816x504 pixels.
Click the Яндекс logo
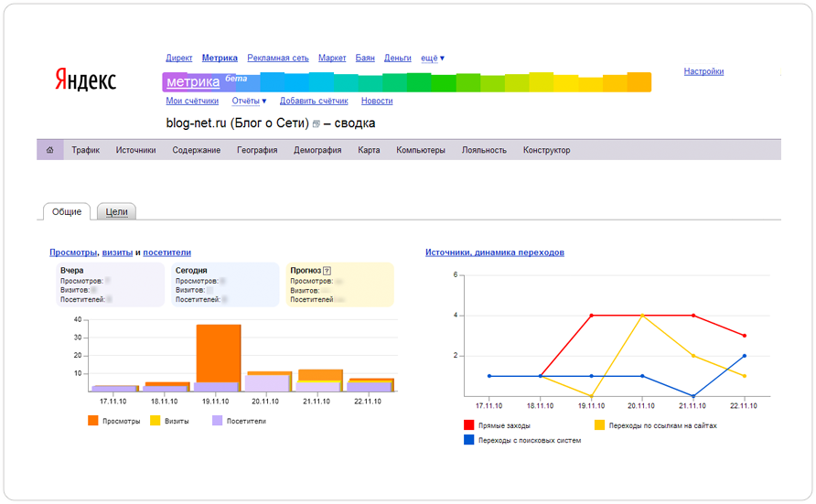(86, 80)
